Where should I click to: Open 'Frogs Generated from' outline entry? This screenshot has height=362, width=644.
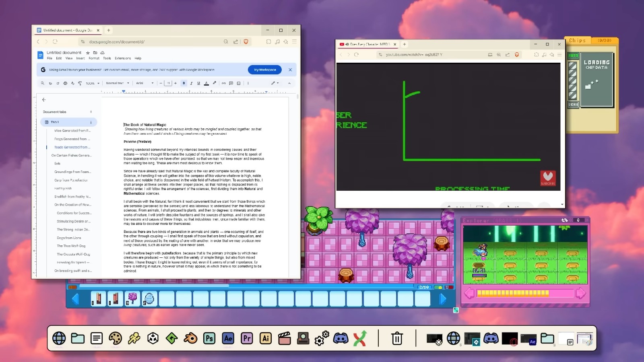click(x=71, y=139)
